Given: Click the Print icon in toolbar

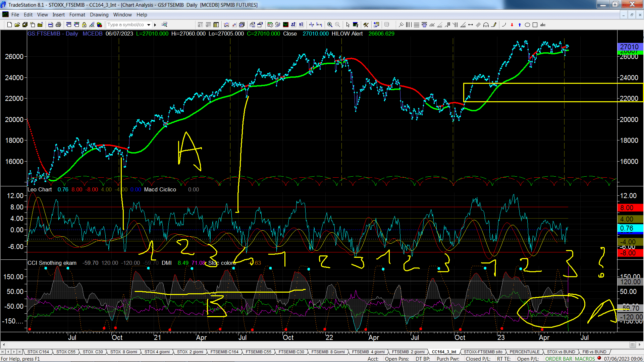Looking at the screenshot, I should coord(58,25).
